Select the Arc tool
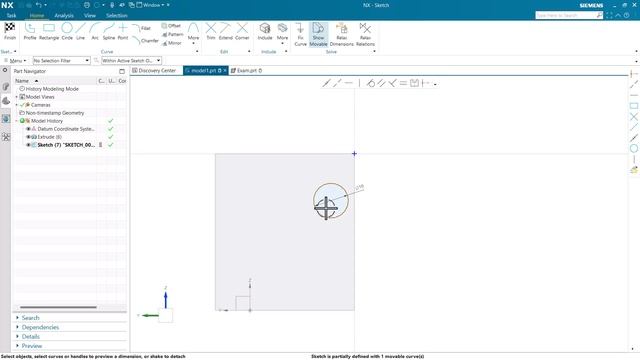Image resolution: width=640 pixels, height=360 pixels. (x=95, y=31)
